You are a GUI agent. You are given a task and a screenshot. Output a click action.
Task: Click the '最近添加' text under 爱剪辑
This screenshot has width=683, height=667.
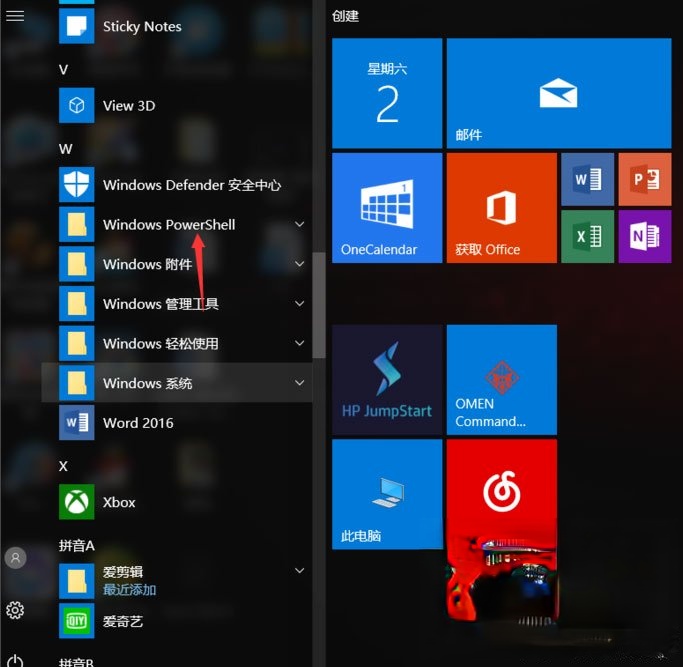[x=129, y=590]
